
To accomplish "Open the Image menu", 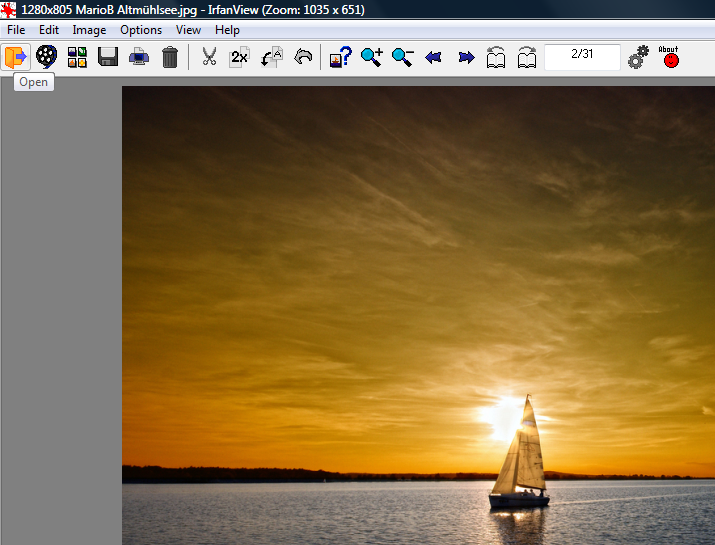I will tap(89, 30).
